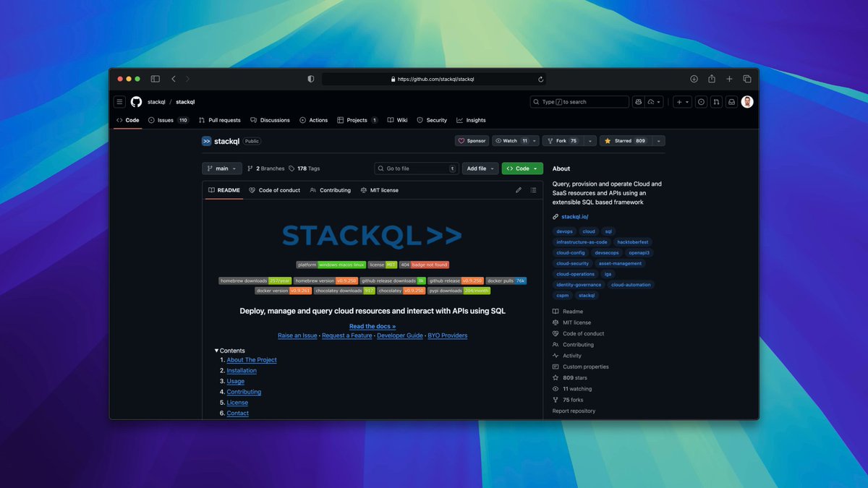Collapse the Contents disclosure triangle
The height and width of the screenshot is (488, 868).
216,351
